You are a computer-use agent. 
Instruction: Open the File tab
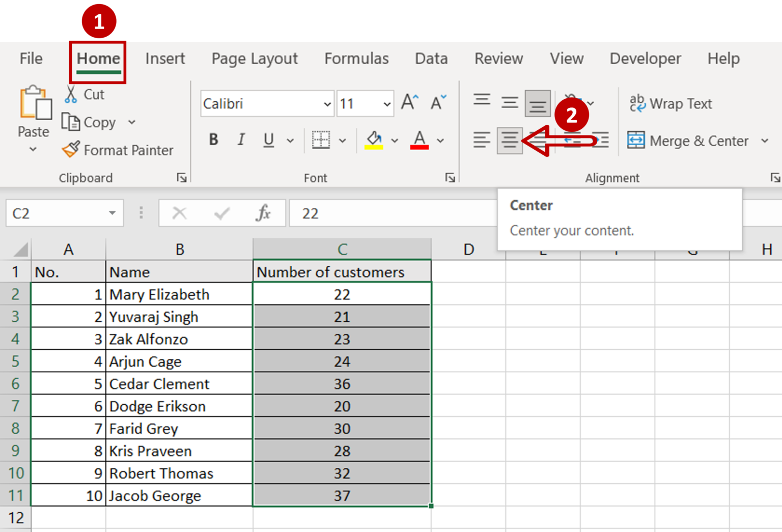31,59
